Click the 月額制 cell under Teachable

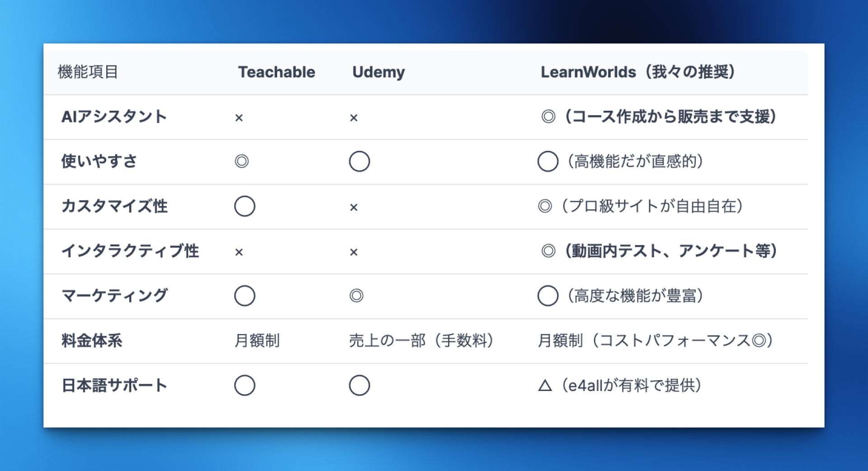[x=257, y=340]
